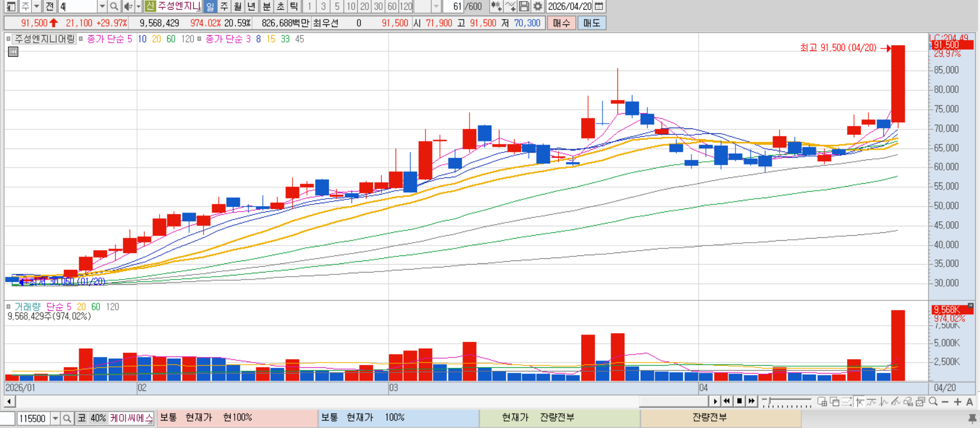
Task: Click the 케이씨에스 stock name
Action: pos(131,418)
